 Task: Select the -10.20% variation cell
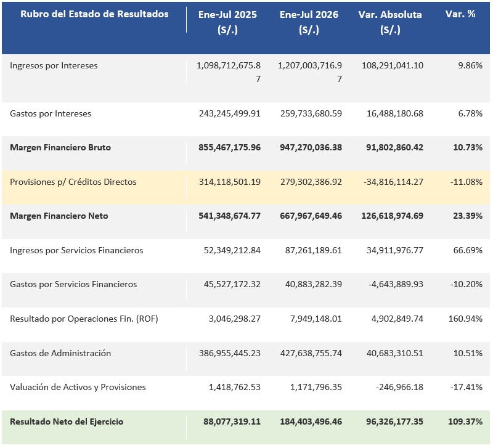point(467,284)
